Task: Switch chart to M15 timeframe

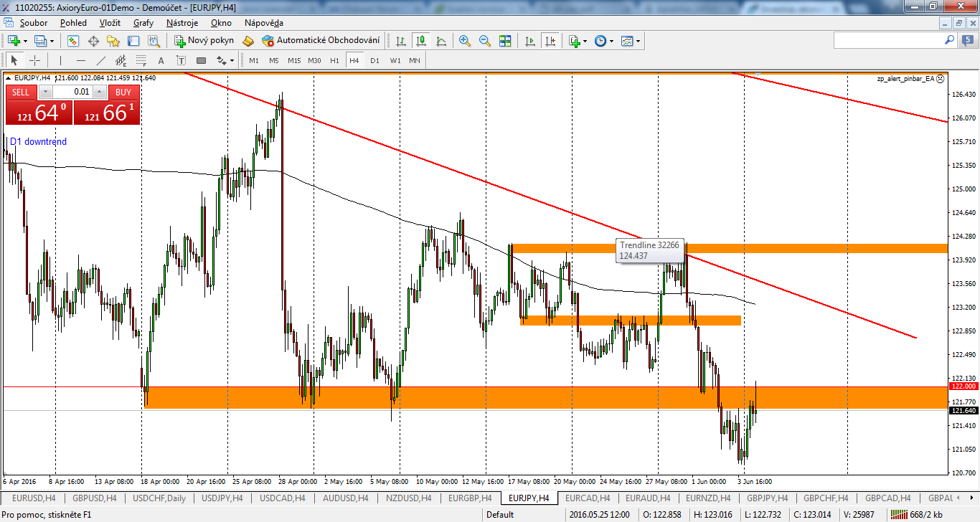Action: [x=294, y=60]
